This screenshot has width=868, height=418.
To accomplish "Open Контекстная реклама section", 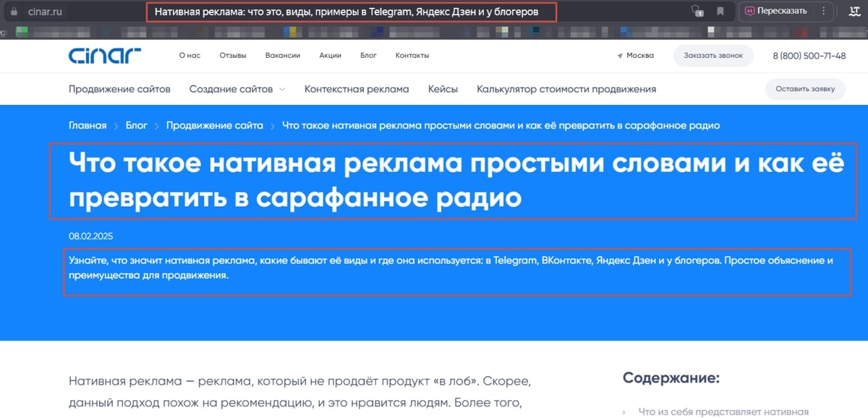I will 357,89.
